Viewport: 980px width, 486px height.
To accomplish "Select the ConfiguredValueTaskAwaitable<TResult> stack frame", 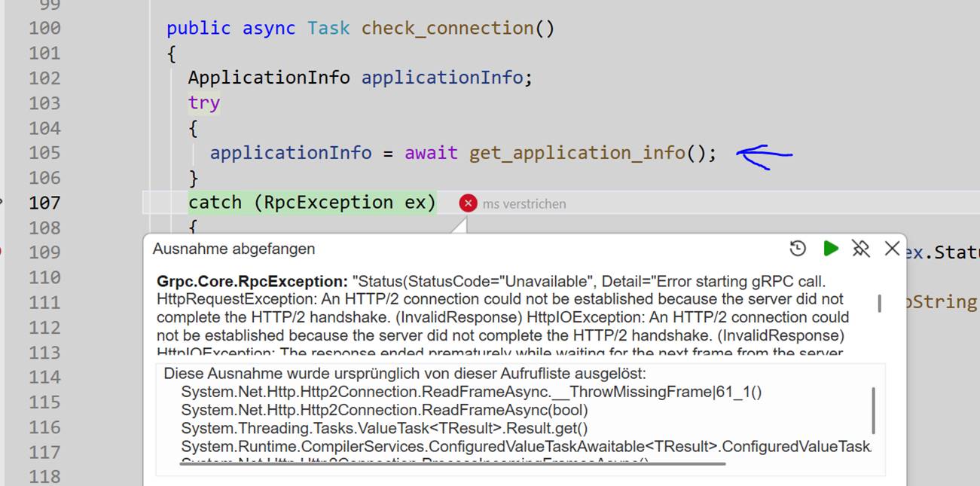I will pyautogui.click(x=526, y=446).
